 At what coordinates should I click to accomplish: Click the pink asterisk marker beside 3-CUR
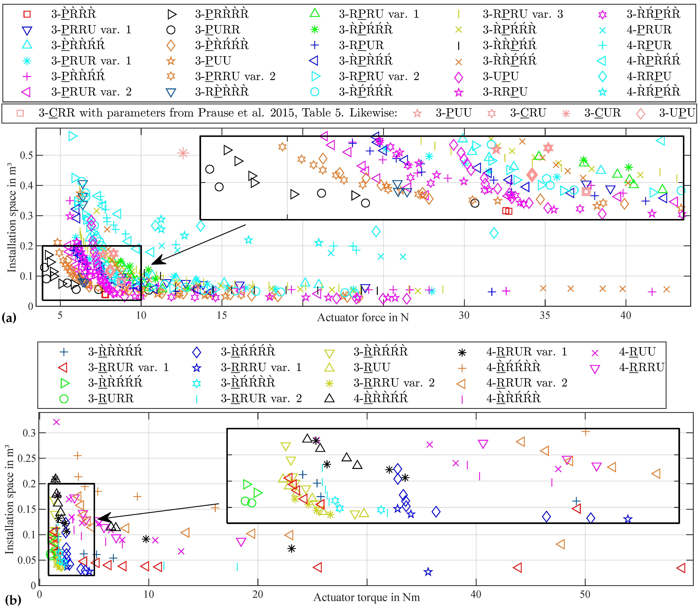(566, 113)
